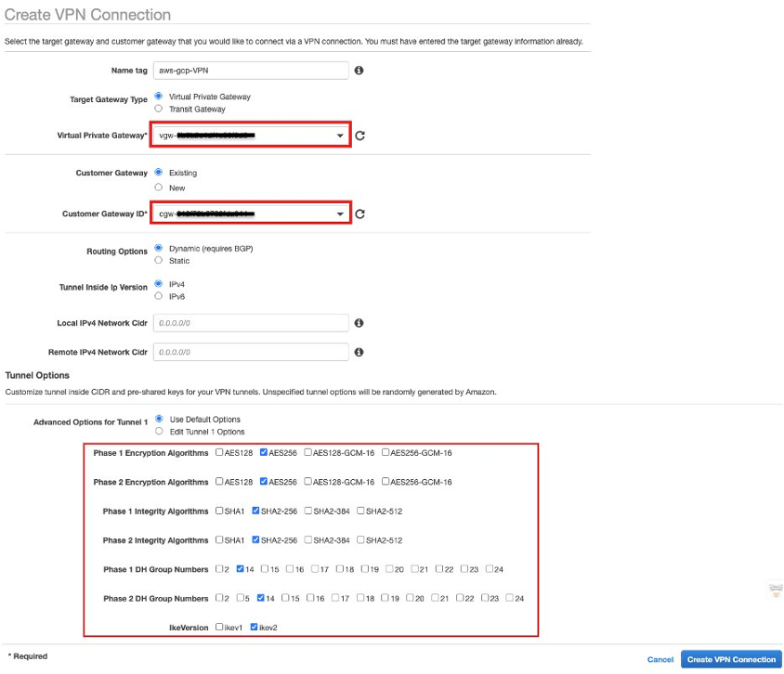Click info icon next to Remote IPv4 Network Cidr
This screenshot has width=784, height=674.
[359, 353]
